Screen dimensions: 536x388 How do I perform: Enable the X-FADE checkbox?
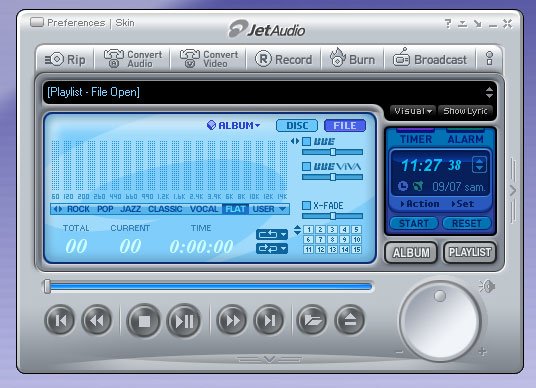pos(307,205)
